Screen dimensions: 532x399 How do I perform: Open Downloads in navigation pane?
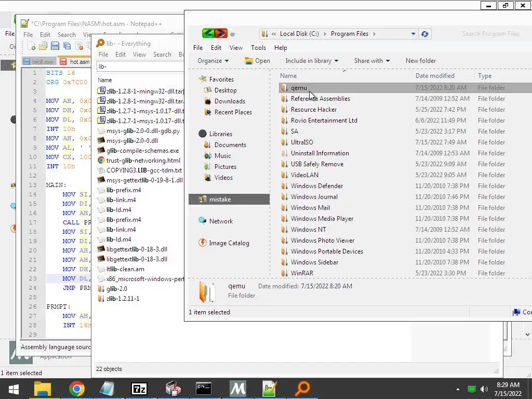229,101
